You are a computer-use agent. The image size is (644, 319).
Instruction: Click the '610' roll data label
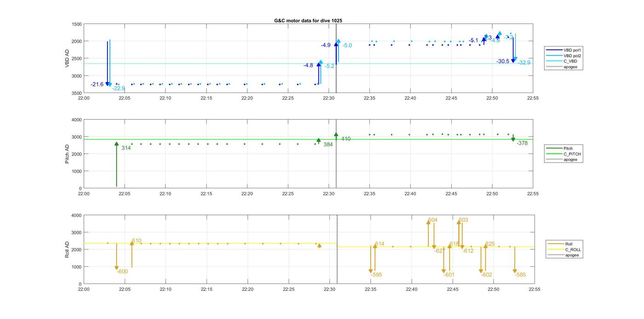(137, 241)
